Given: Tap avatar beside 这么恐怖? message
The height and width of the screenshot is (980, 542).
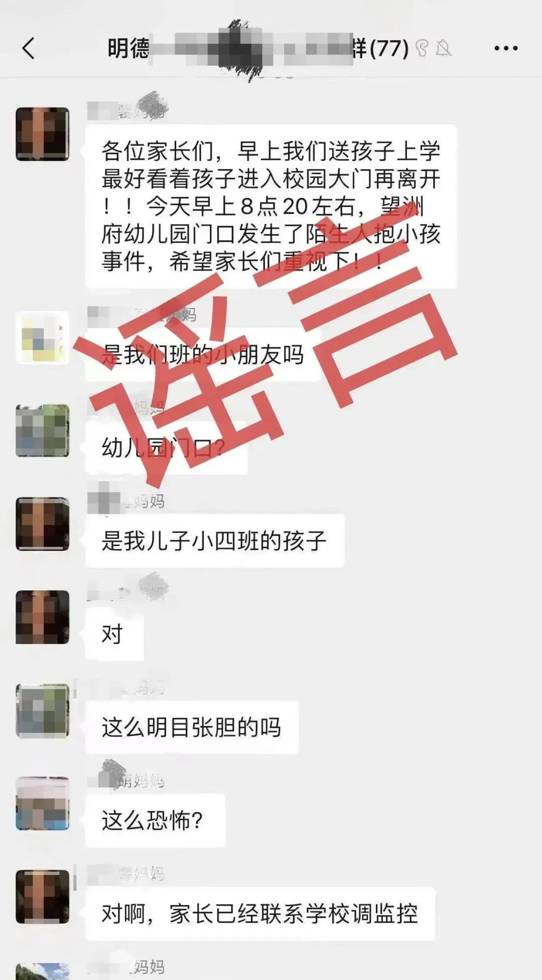Looking at the screenshot, I should (x=43, y=803).
